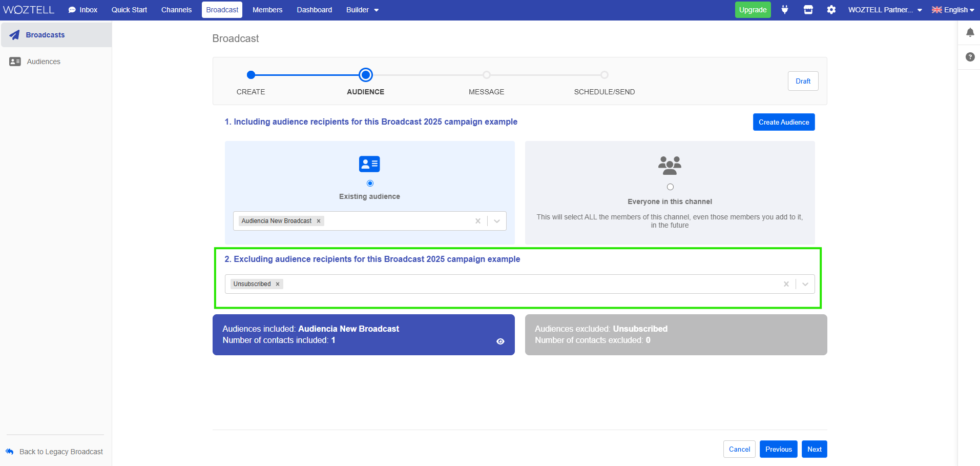Image resolution: width=980 pixels, height=466 pixels.
Task: Select the Existing audience radio button
Action: (370, 183)
